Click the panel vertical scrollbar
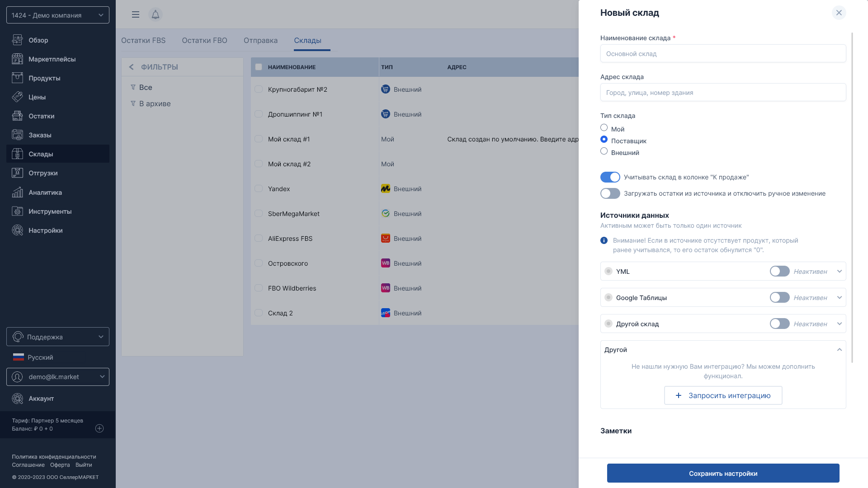This screenshot has height=488, width=868. tap(852, 197)
